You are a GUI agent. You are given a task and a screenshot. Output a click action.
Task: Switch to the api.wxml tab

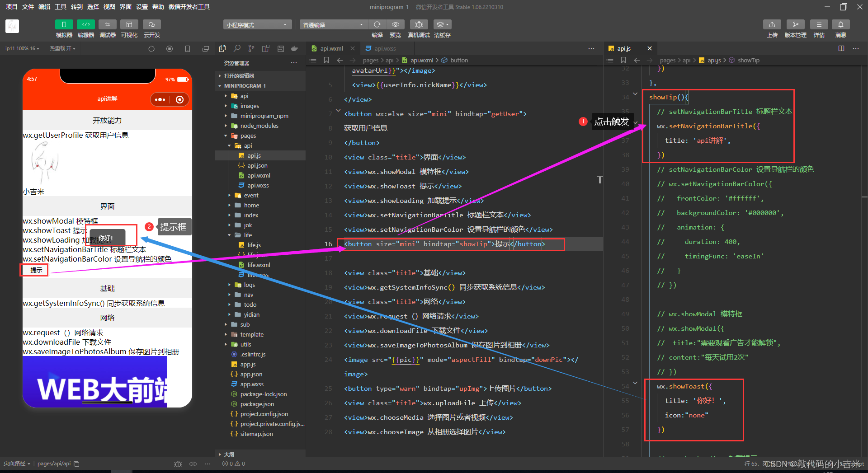[331, 48]
